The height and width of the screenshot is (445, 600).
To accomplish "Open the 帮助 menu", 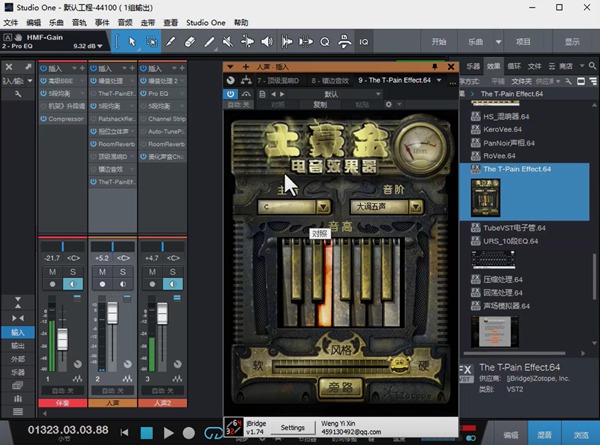I will [241, 23].
